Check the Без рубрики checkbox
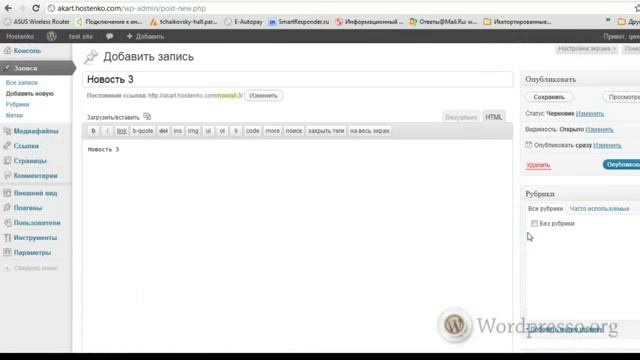The height and width of the screenshot is (360, 640). click(534, 223)
